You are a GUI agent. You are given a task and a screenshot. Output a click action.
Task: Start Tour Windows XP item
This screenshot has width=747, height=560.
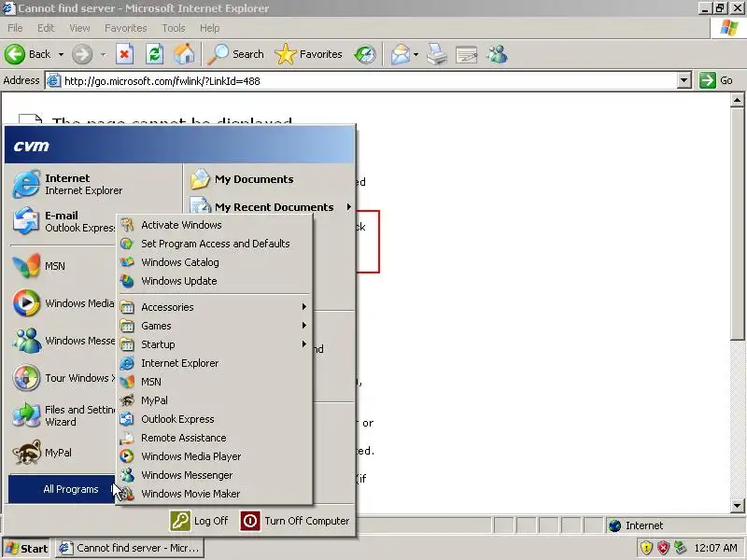(63, 378)
